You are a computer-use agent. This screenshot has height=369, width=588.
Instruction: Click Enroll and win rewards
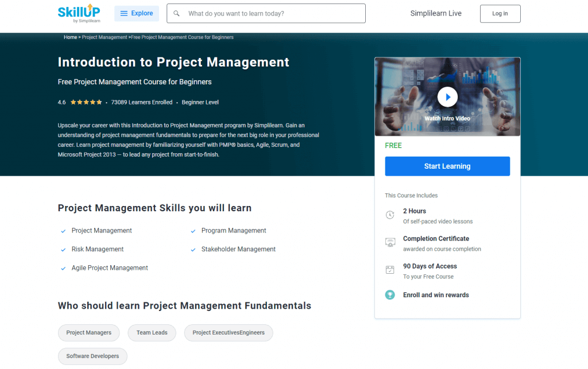(x=436, y=295)
